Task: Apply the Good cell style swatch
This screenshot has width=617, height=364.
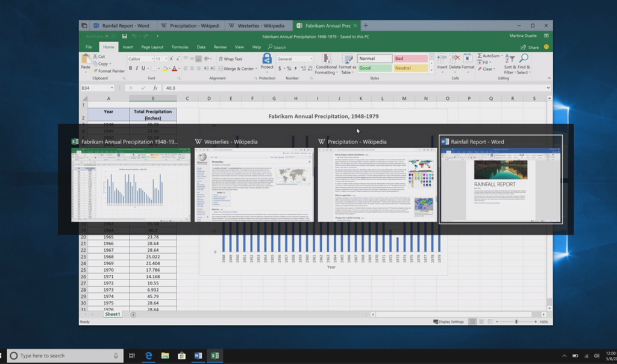Action: [374, 68]
